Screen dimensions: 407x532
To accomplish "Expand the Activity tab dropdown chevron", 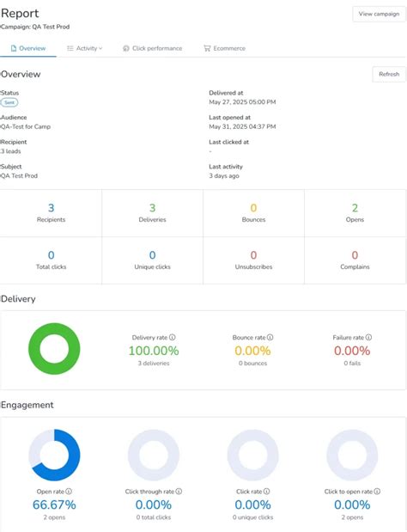I will pos(100,48).
